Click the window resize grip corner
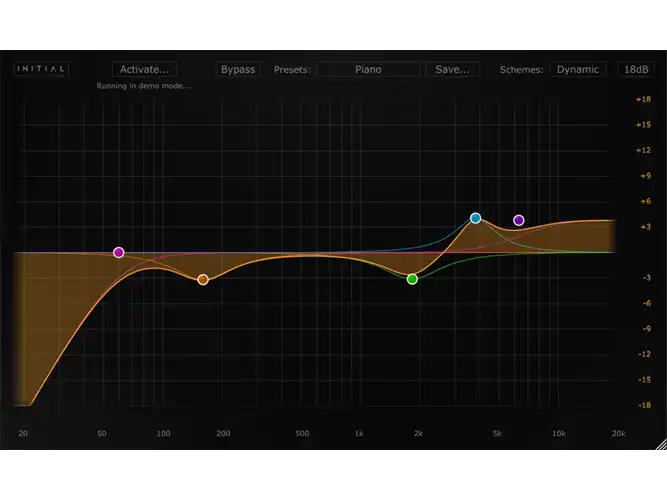The height and width of the screenshot is (500, 667). (x=661, y=444)
